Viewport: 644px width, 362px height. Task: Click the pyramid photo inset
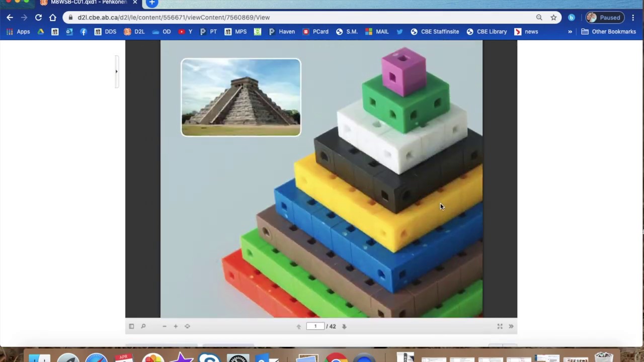241,97
